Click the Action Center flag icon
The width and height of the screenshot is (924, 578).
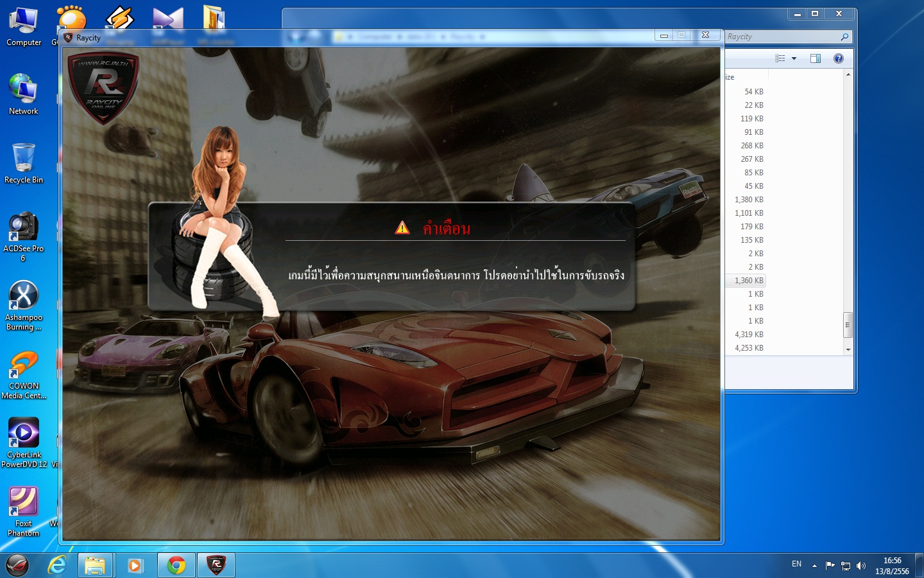point(830,566)
